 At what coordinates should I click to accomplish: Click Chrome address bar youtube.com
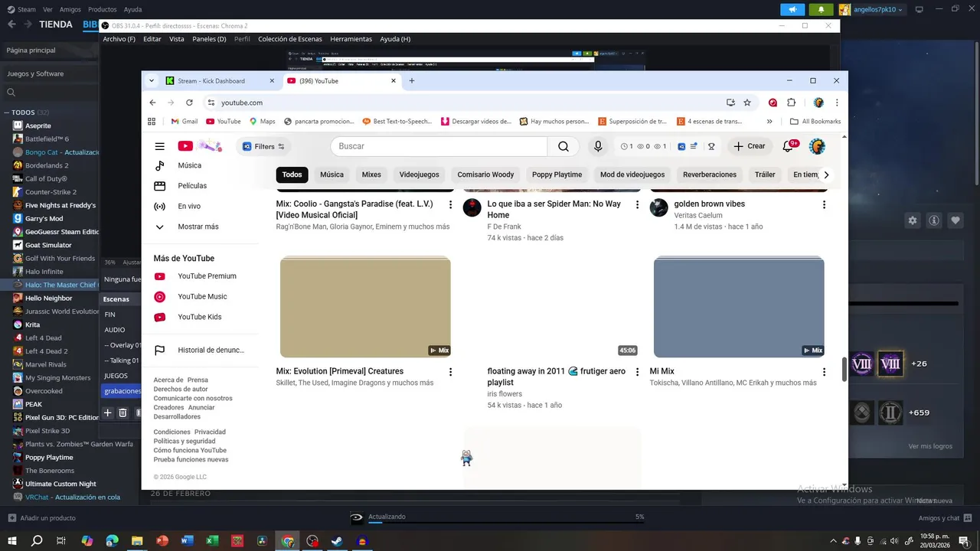241,103
